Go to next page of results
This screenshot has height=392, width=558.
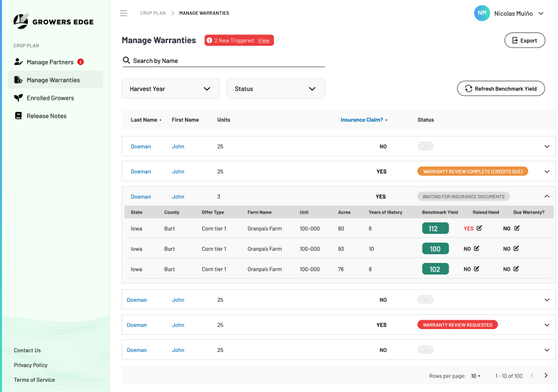pos(546,375)
